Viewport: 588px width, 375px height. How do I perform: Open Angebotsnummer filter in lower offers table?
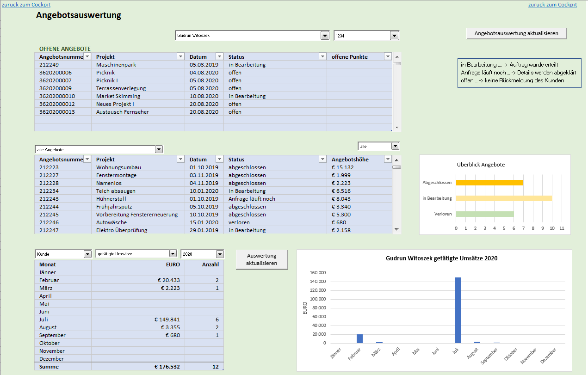pos(87,160)
